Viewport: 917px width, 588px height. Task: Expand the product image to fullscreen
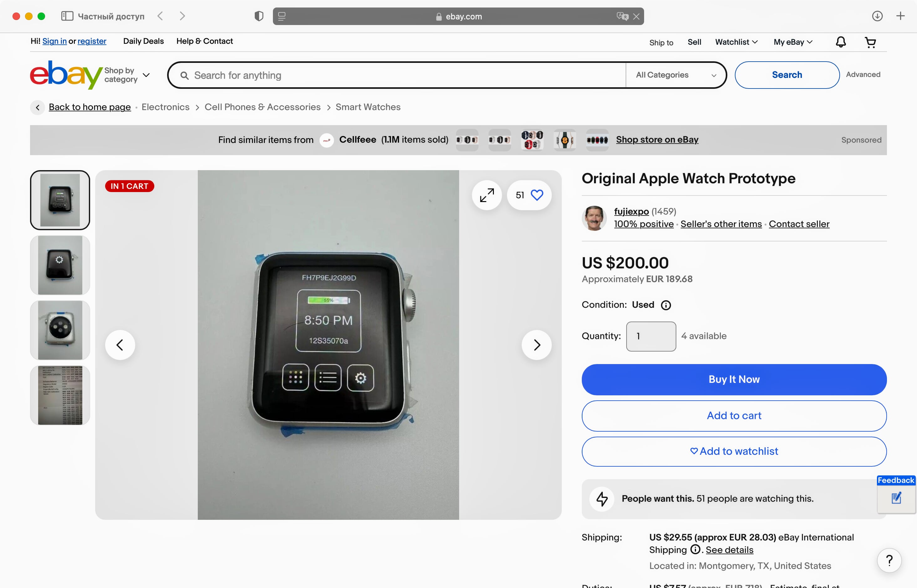(x=487, y=195)
